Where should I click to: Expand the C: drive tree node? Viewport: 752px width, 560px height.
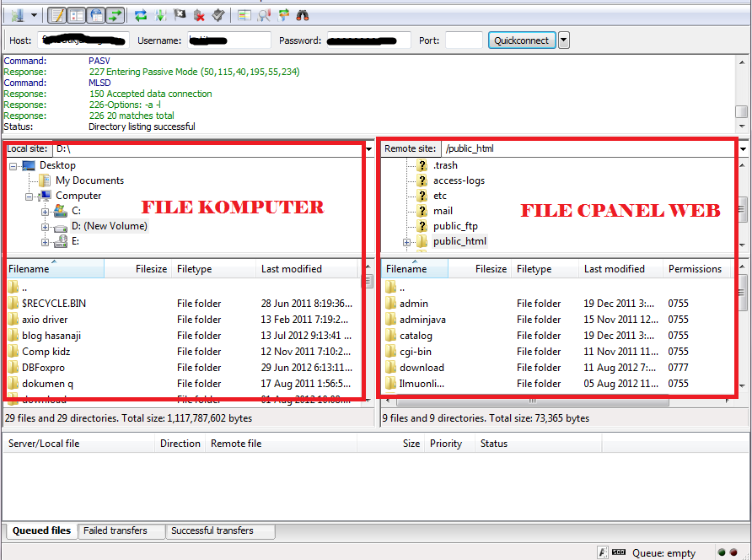click(x=45, y=211)
